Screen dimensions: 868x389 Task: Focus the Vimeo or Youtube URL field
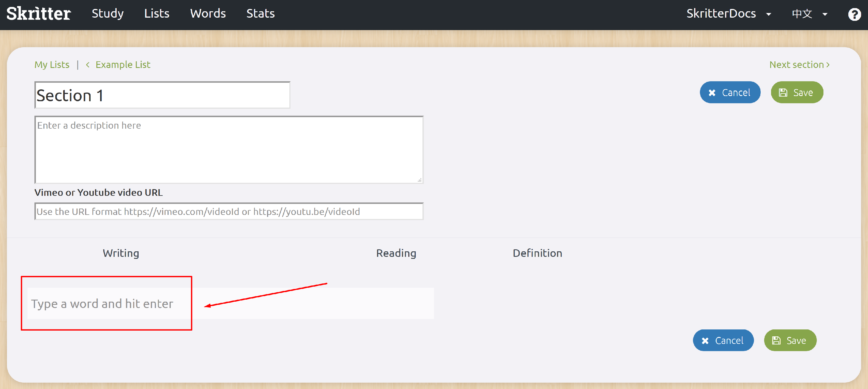(x=229, y=211)
